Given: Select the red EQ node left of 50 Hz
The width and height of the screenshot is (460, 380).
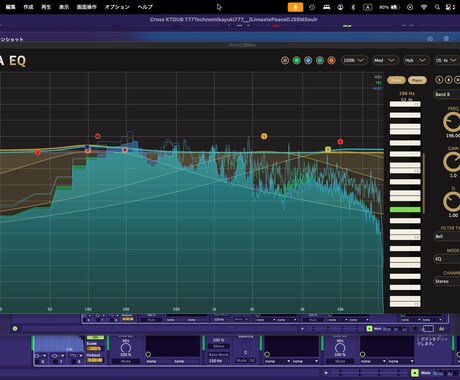Looking at the screenshot, I should 38,152.
